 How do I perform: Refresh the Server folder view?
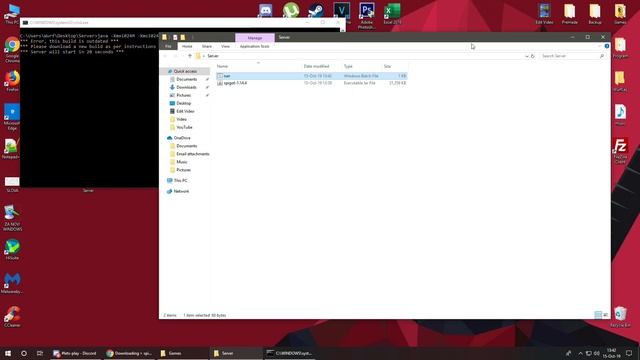pyautogui.click(x=533, y=56)
